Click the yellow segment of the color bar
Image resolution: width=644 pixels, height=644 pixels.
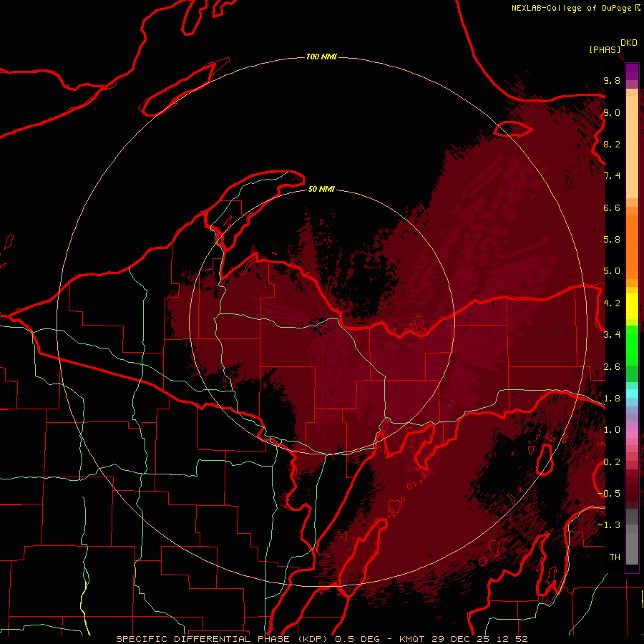click(x=632, y=306)
